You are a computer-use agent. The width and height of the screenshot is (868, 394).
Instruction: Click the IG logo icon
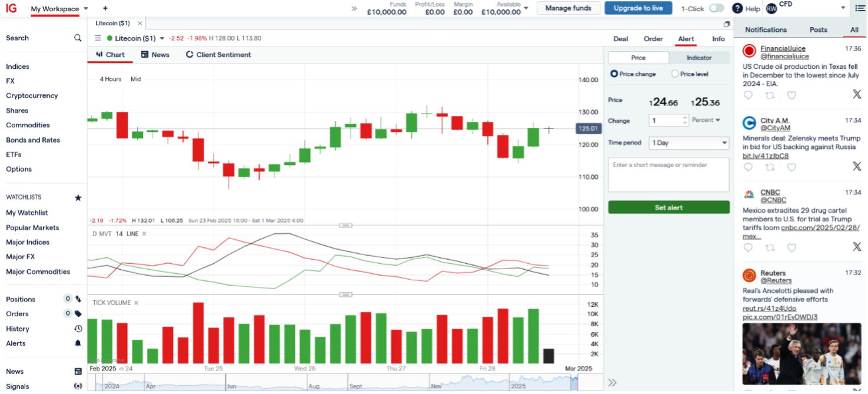pyautogui.click(x=11, y=8)
